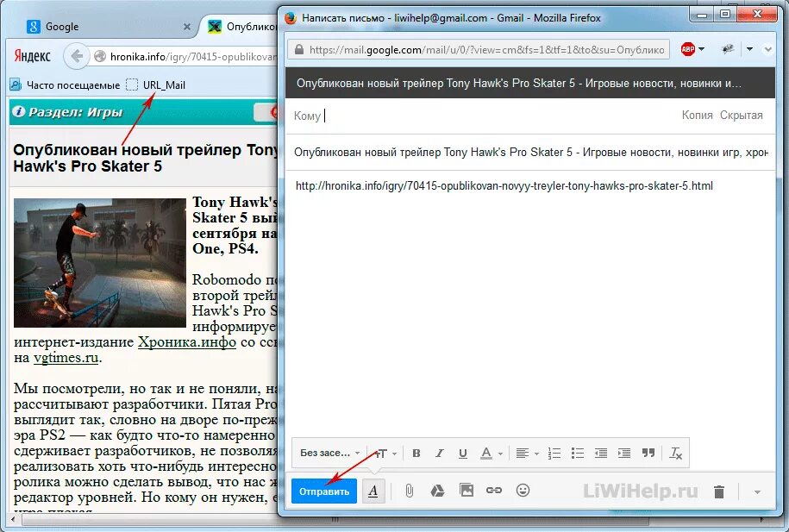Viewport: 789px width, 532px height.
Task: Insert bulleted list
Action: (577, 454)
